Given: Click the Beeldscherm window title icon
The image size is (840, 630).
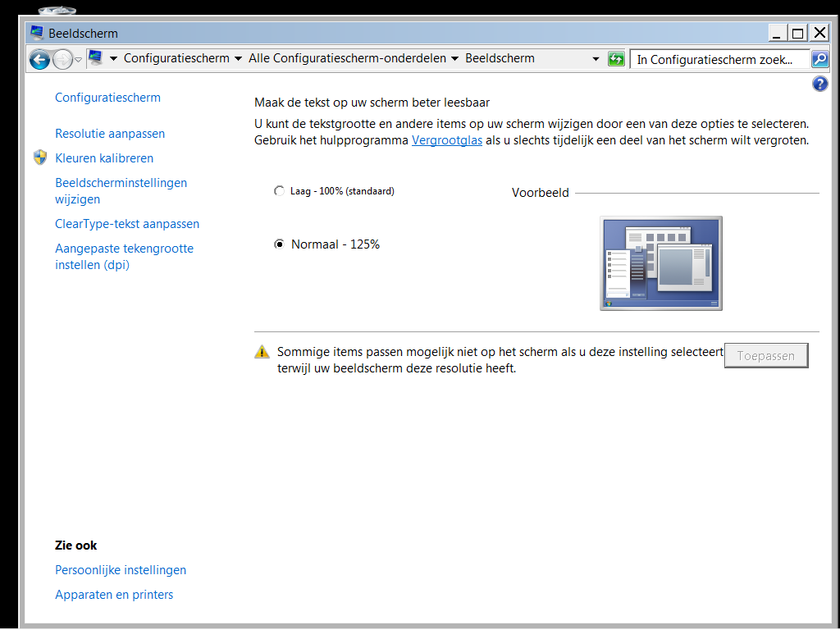Looking at the screenshot, I should [x=36, y=33].
